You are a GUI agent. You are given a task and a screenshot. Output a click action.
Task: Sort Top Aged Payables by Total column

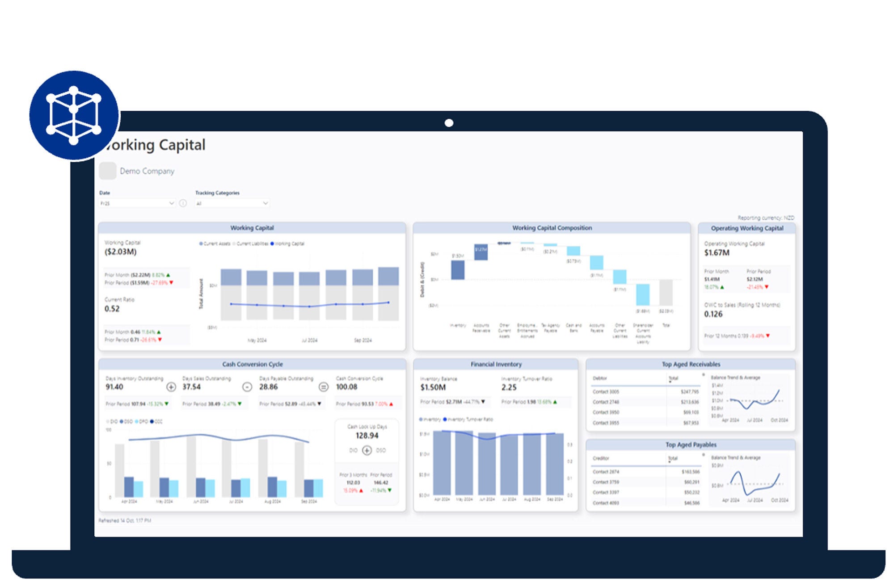(673, 458)
